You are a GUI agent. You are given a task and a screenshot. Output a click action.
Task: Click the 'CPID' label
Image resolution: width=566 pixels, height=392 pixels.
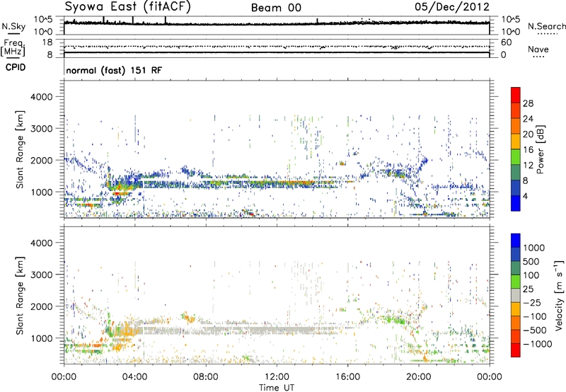point(16,67)
